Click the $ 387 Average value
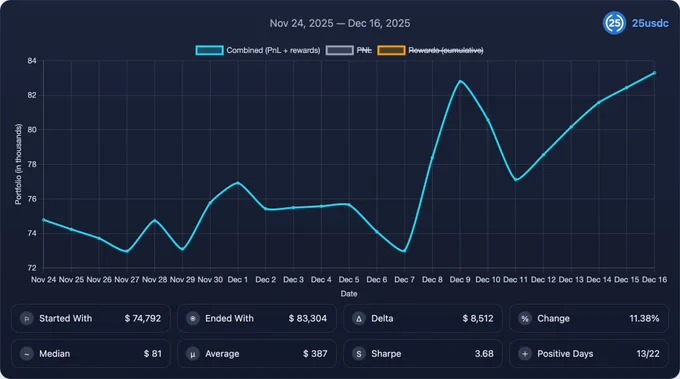This screenshot has height=379, width=680. click(315, 354)
